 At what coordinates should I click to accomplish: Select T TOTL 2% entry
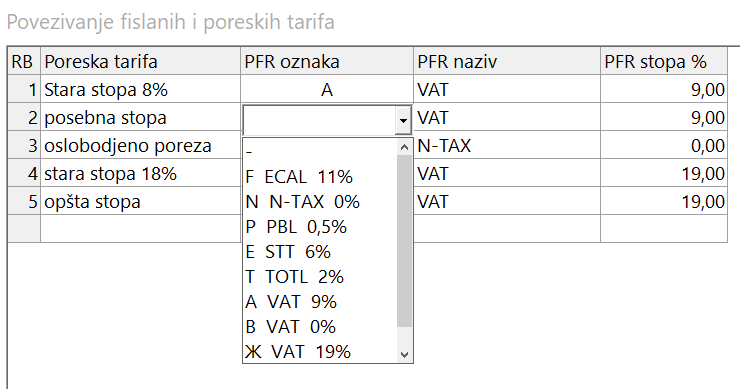pos(321,277)
